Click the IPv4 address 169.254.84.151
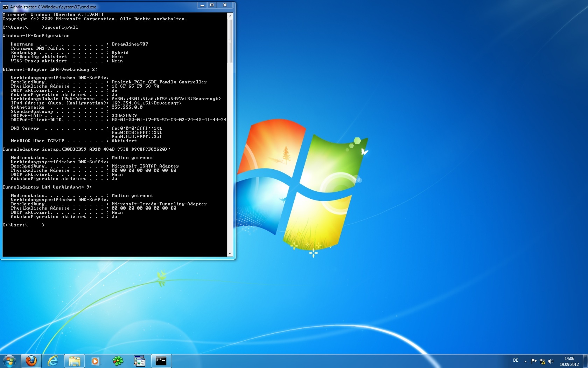 (131, 103)
